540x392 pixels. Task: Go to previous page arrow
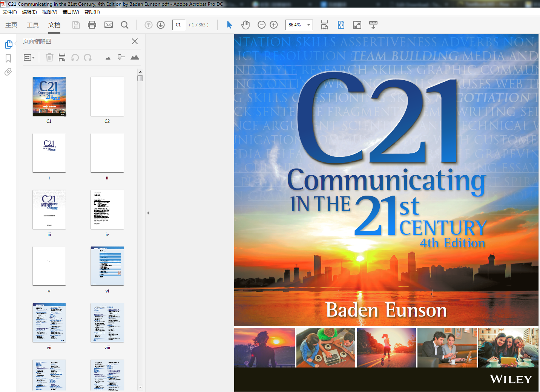(149, 25)
